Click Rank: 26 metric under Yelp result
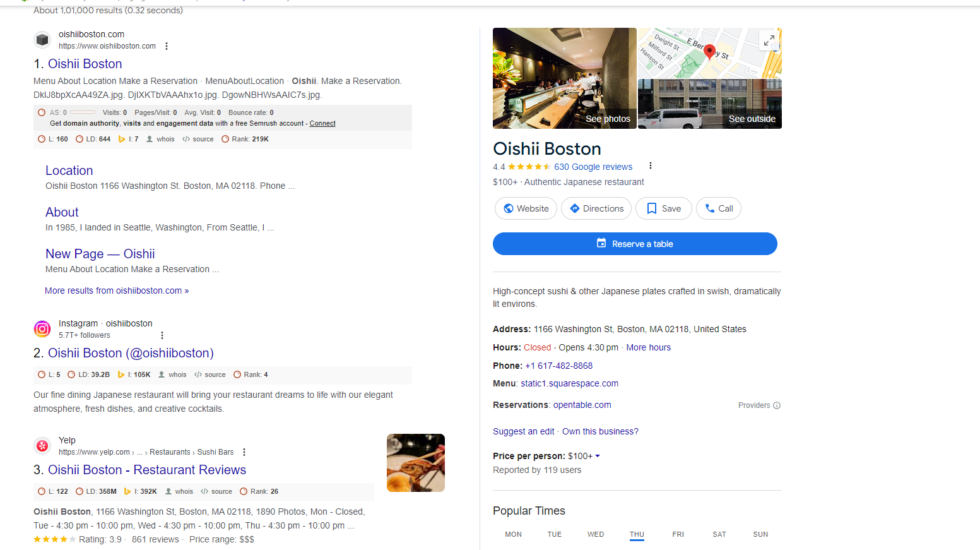The height and width of the screenshot is (550, 980). pos(259,491)
